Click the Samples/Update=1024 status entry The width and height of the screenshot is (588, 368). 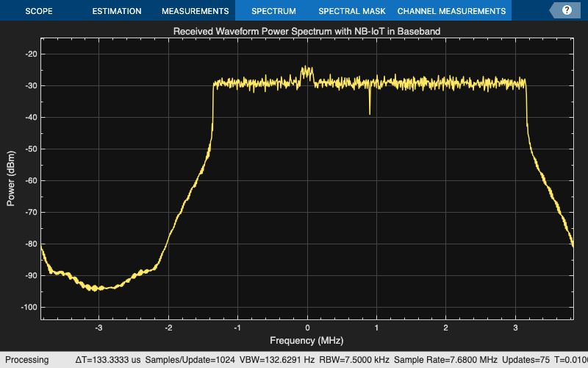point(190,360)
